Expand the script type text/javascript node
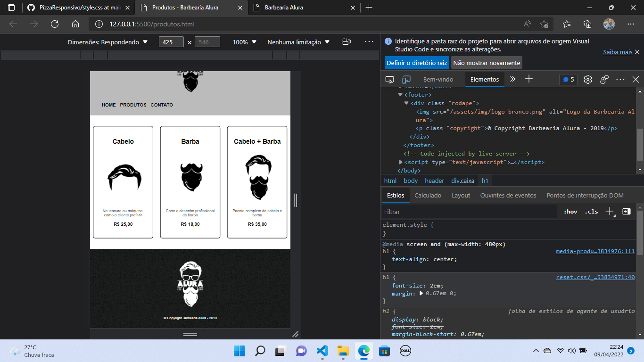 click(400, 162)
